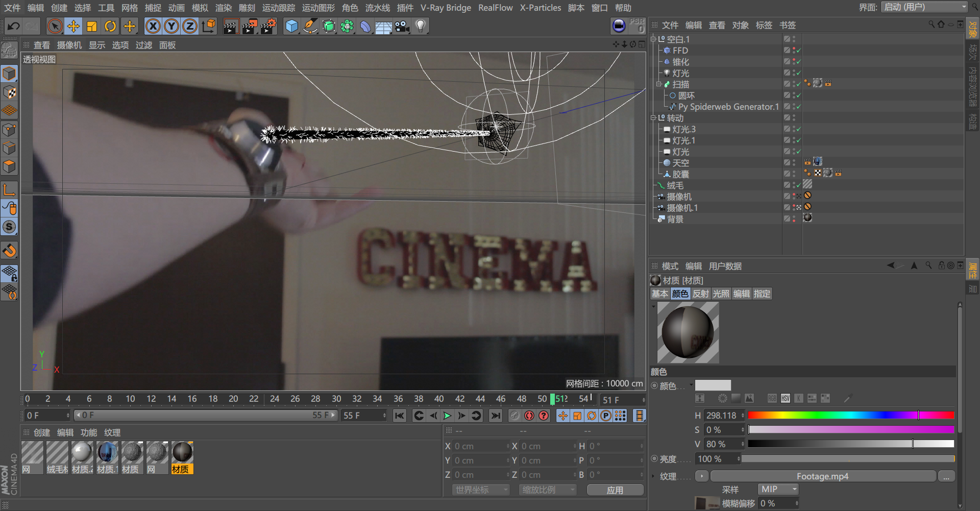
Task: Switch to the 基本 material tab
Action: coord(659,294)
